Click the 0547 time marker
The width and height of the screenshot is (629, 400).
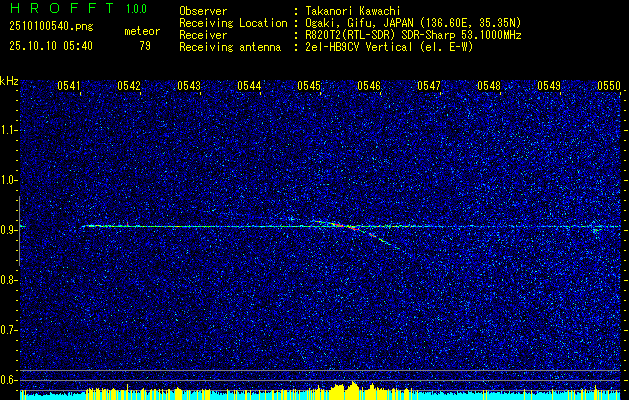(x=429, y=85)
